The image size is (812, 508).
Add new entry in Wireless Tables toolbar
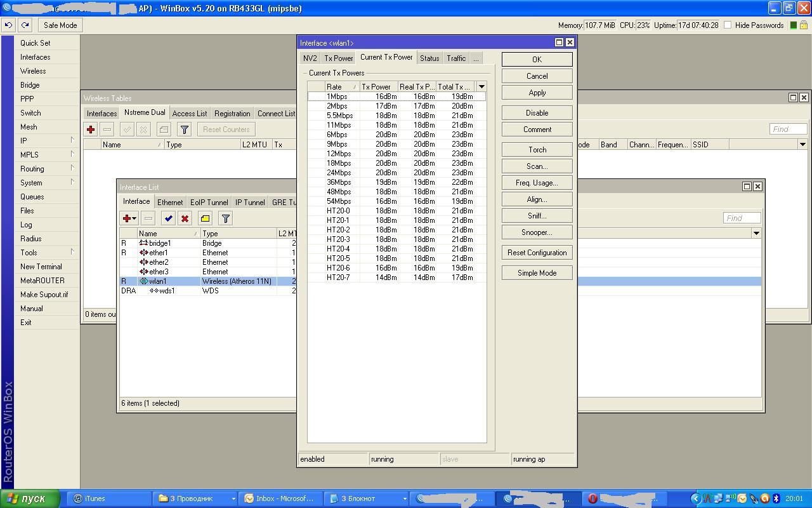91,130
